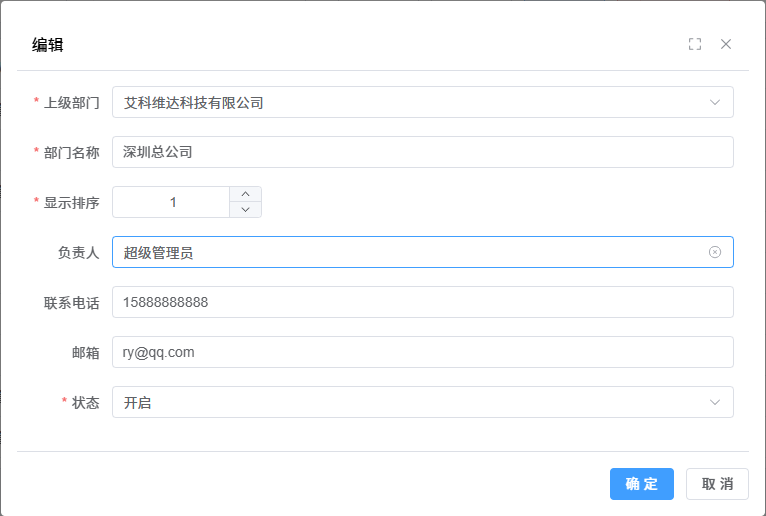The height and width of the screenshot is (516, 766).
Task: Click the 状态 field label
Action: coord(85,402)
